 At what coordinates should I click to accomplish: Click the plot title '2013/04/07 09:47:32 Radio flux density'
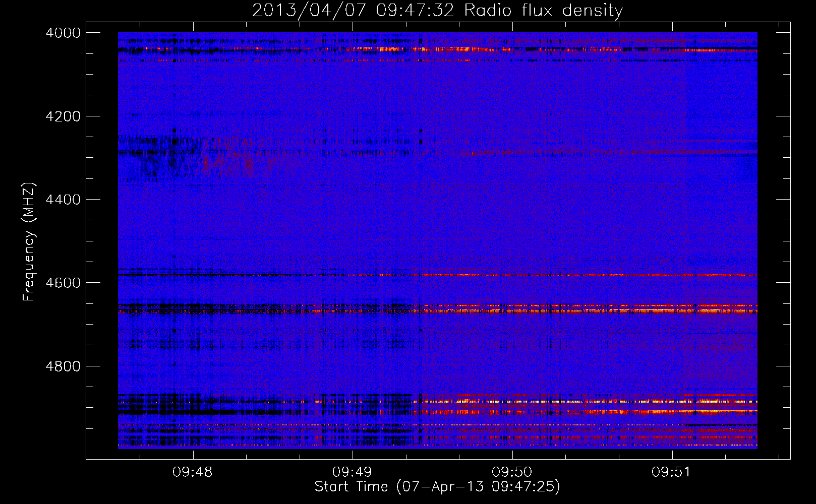[437, 10]
